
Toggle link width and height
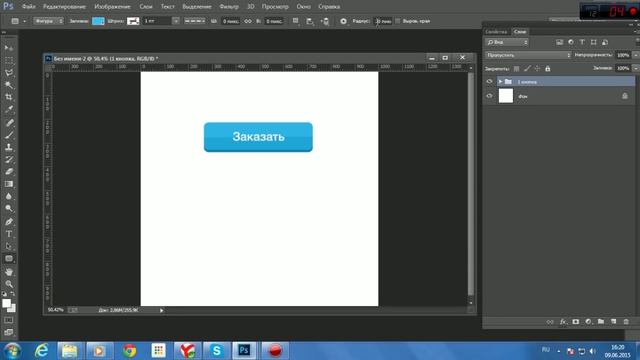(248, 21)
